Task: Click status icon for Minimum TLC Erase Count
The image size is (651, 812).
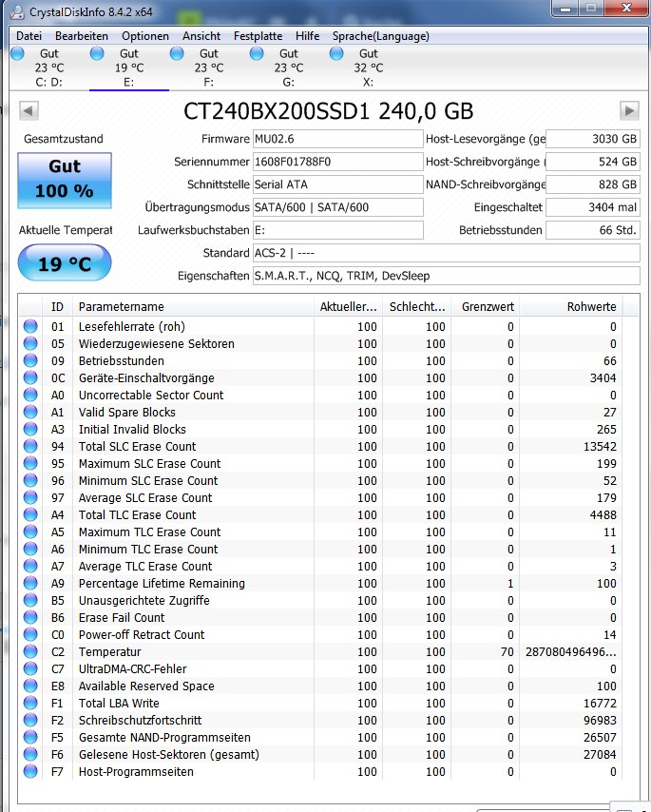Action: [x=30, y=549]
